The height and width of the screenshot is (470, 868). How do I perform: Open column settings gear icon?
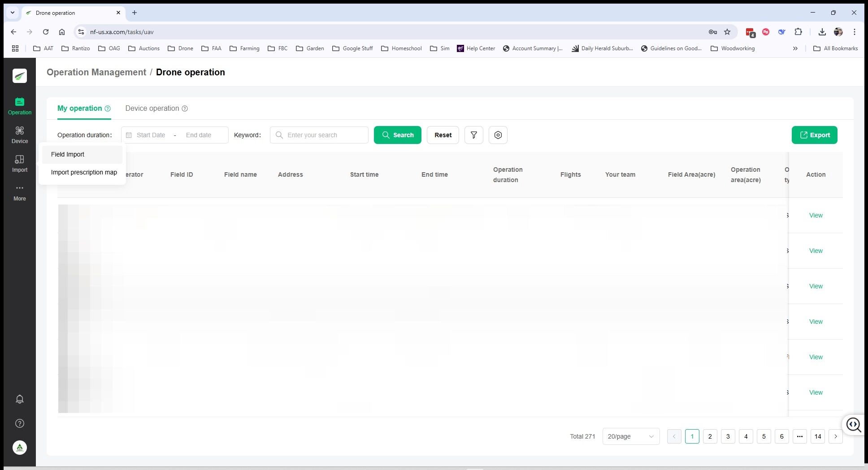pos(498,135)
